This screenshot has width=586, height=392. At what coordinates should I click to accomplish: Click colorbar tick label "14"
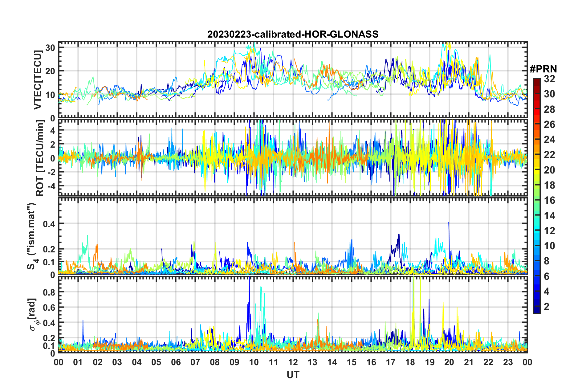[549, 216]
